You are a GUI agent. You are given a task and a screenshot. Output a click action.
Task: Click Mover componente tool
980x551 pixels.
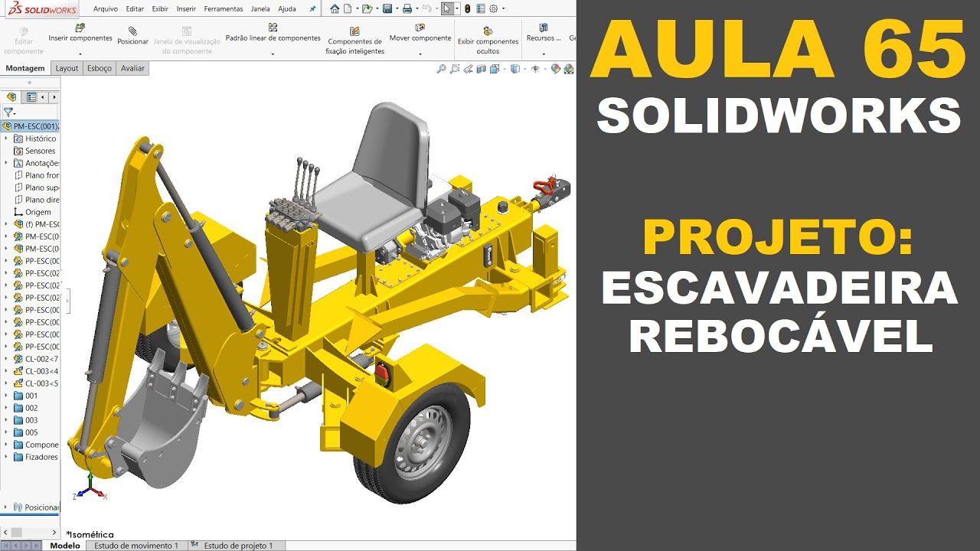coord(420,33)
